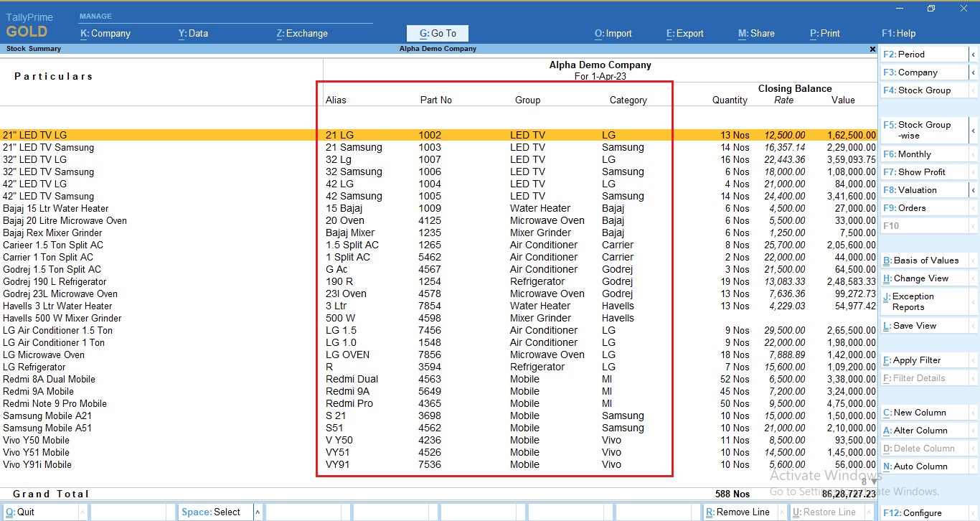Screen dimensions: 980x521
Task: Toggle F5: Stock Group-wise view
Action: tap(925, 129)
